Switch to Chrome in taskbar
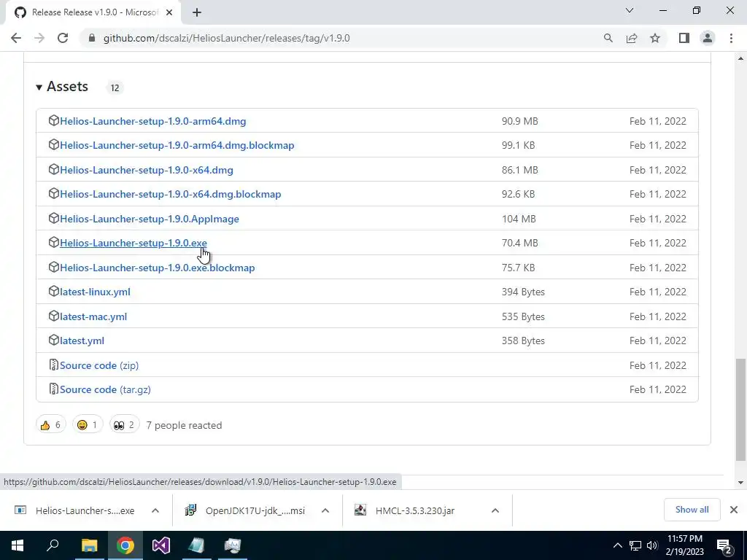The height and width of the screenshot is (560, 747). pos(125,545)
